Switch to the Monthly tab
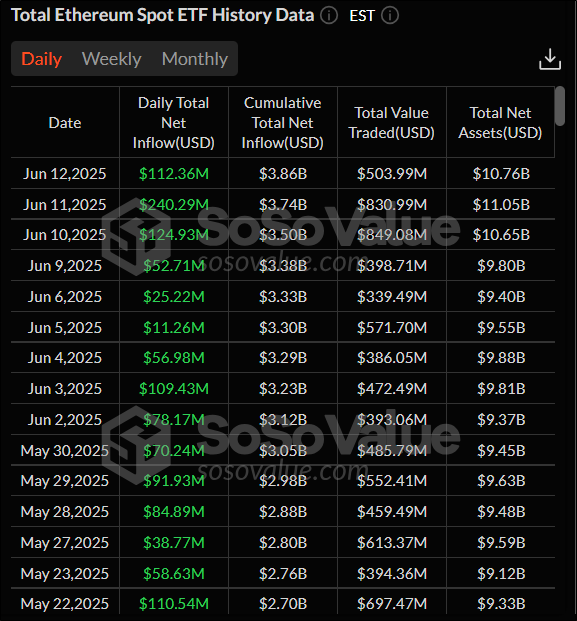The image size is (577, 621). pos(195,59)
